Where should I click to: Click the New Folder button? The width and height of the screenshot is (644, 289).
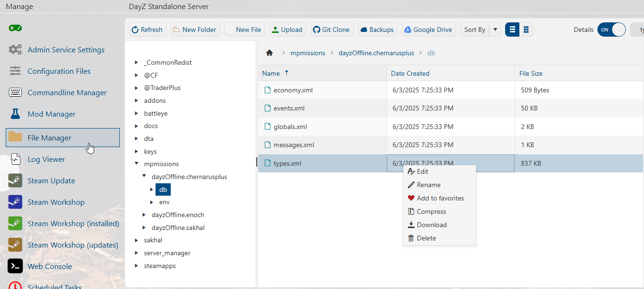coord(195,30)
